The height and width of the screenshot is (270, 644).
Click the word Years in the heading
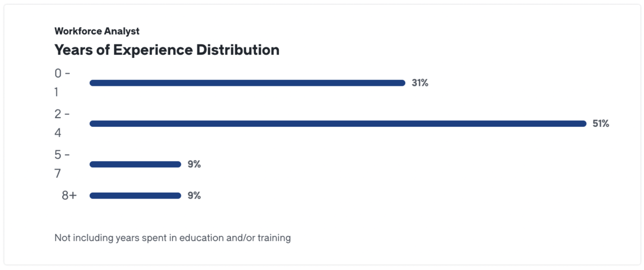point(75,50)
